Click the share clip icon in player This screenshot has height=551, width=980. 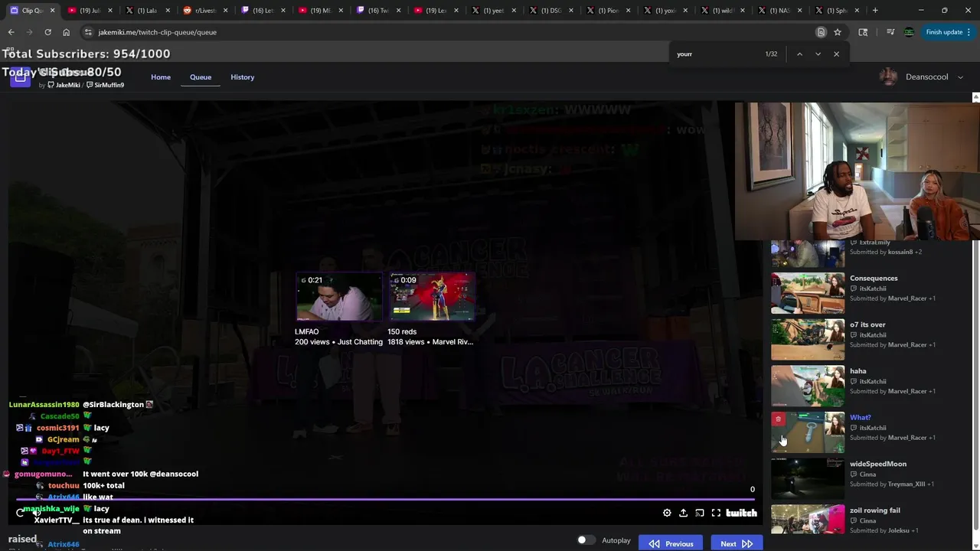(x=683, y=513)
